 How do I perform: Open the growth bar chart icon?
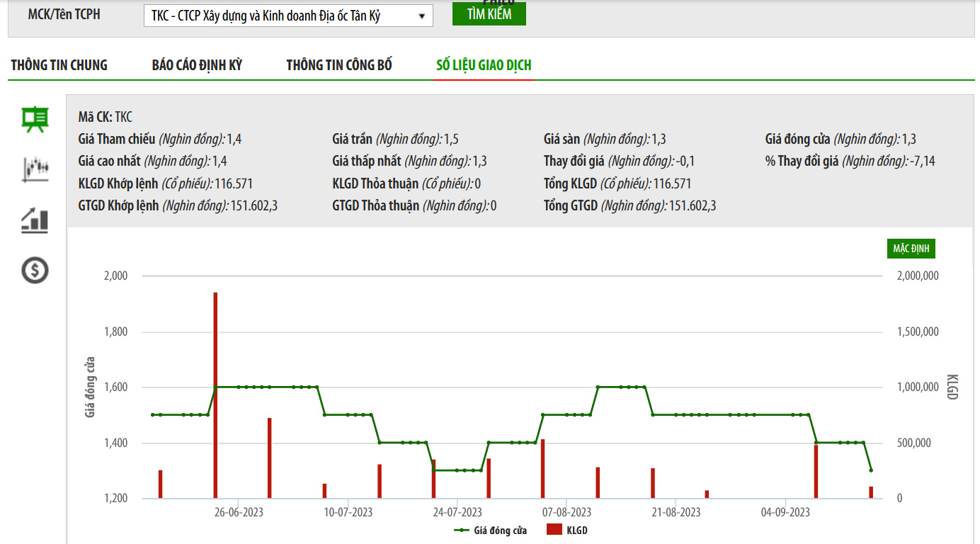point(35,220)
